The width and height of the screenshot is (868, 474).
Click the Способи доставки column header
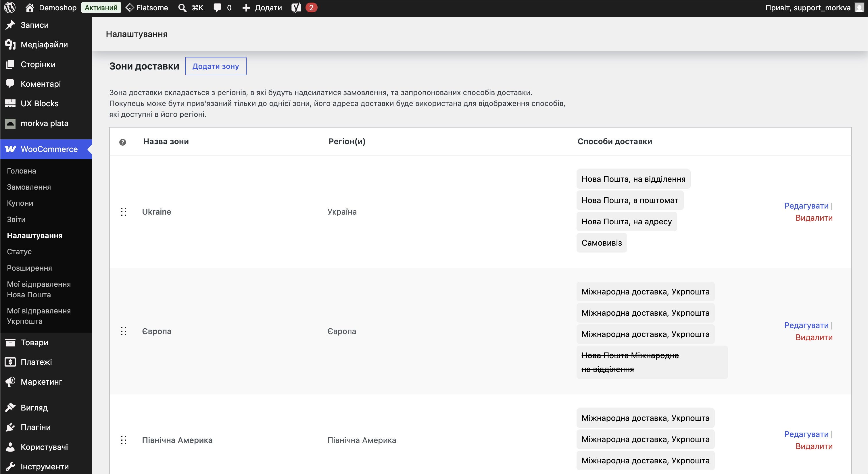tap(615, 142)
